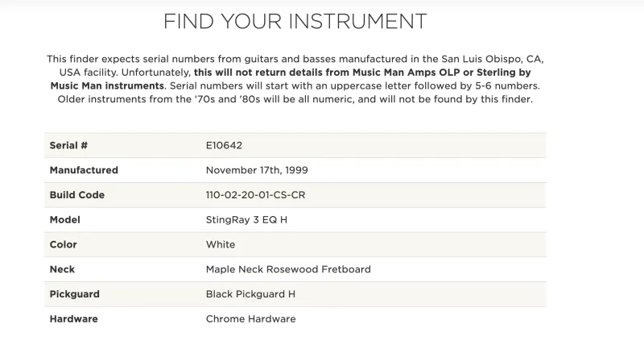Screen dimensions: 644x345
Task: Click the Pickguard row label
Action: pyautogui.click(x=75, y=294)
